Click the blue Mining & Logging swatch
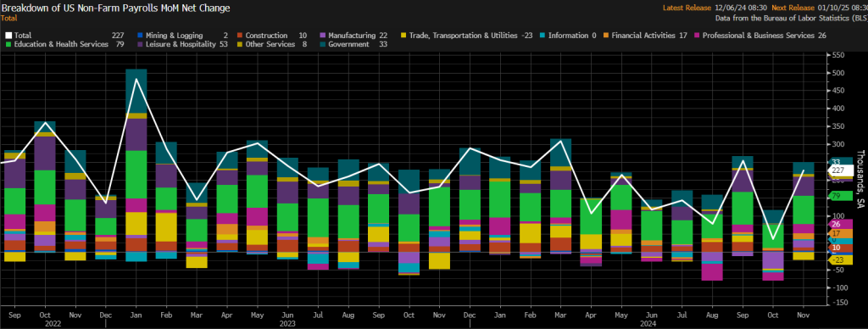The width and height of the screenshot is (868, 329). [x=139, y=36]
